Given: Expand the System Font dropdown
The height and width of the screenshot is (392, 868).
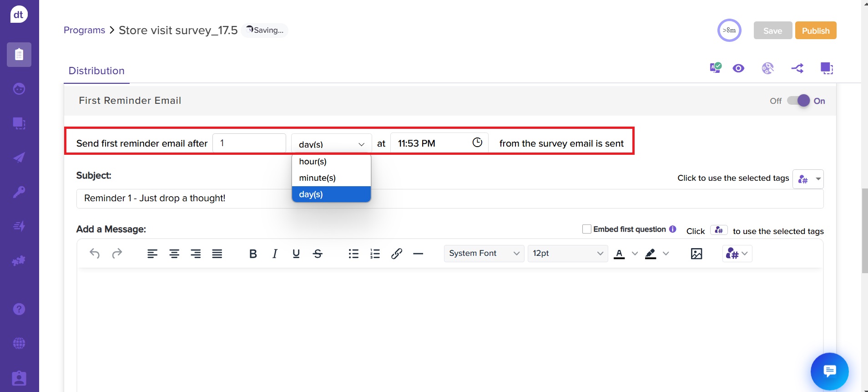Looking at the screenshot, I should coord(484,254).
